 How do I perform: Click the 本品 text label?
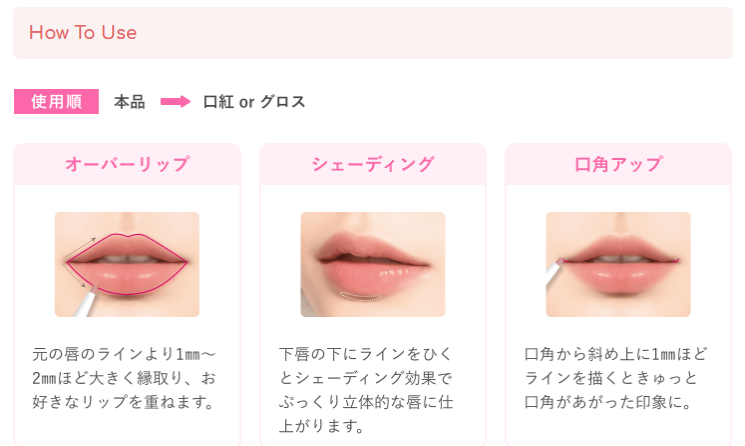(x=129, y=102)
